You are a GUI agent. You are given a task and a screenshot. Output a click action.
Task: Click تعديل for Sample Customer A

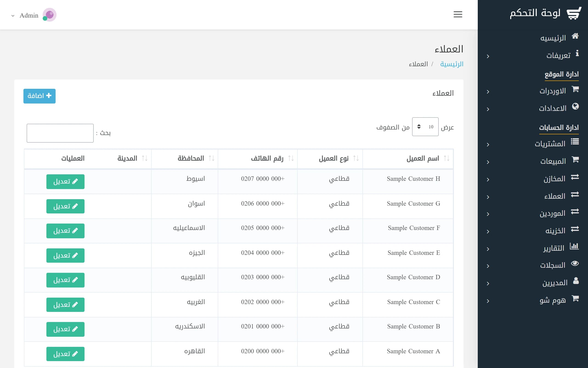[65, 354]
